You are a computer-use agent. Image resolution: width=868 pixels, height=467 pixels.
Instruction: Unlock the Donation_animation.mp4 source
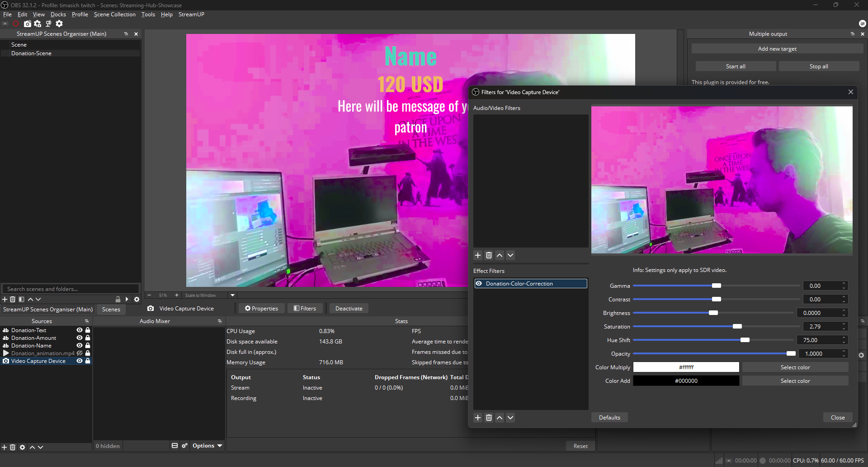tap(88, 353)
